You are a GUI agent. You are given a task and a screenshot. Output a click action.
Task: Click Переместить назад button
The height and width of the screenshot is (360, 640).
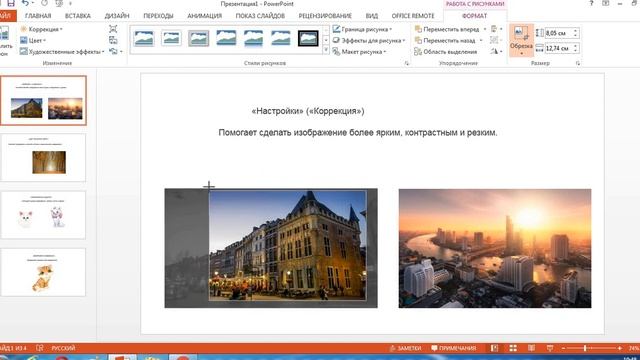point(444,40)
